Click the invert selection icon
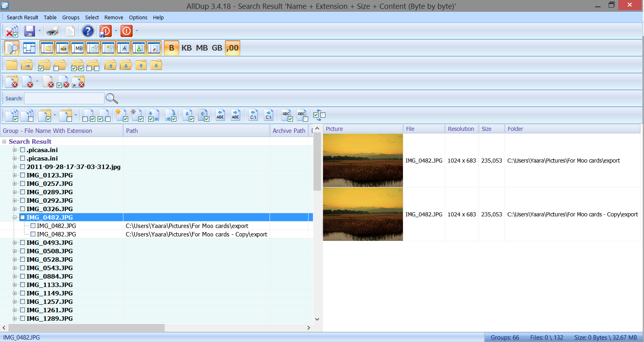This screenshot has width=644, height=342. click(x=319, y=115)
